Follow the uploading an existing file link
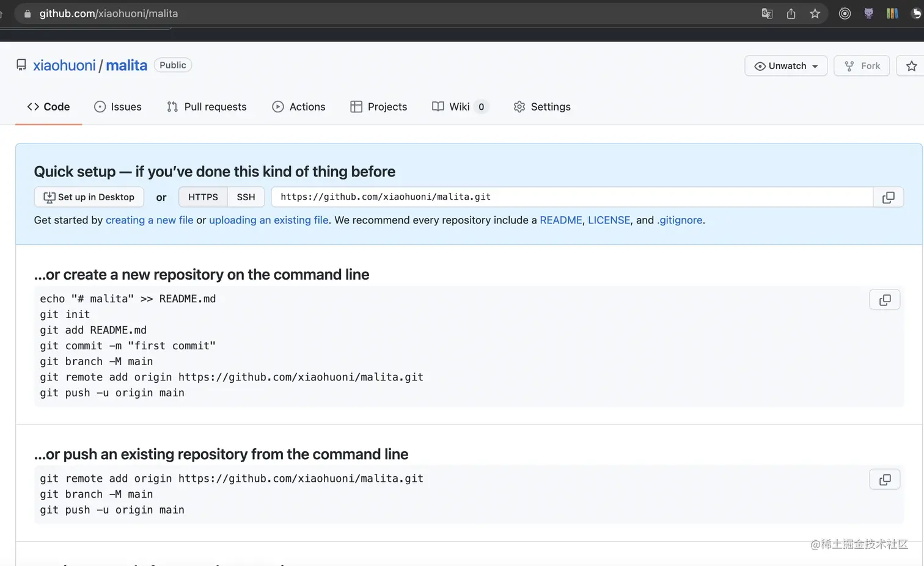The height and width of the screenshot is (566, 924). (x=269, y=220)
